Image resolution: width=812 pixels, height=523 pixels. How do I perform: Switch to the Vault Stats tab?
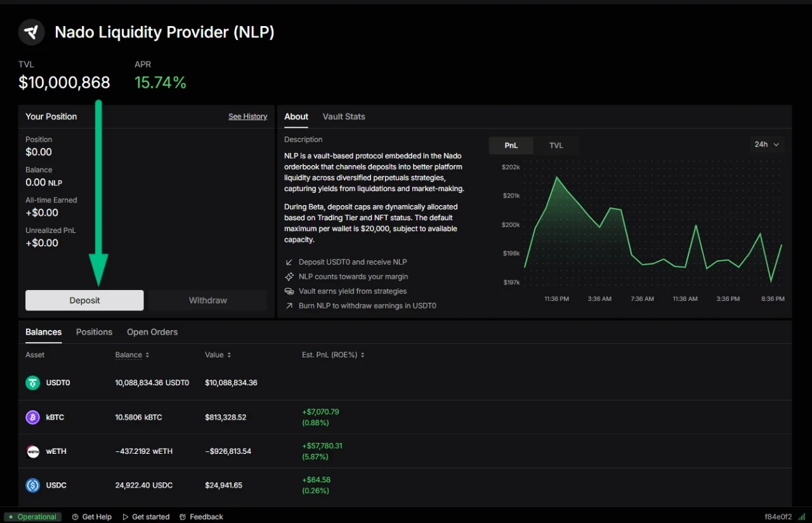click(x=344, y=117)
